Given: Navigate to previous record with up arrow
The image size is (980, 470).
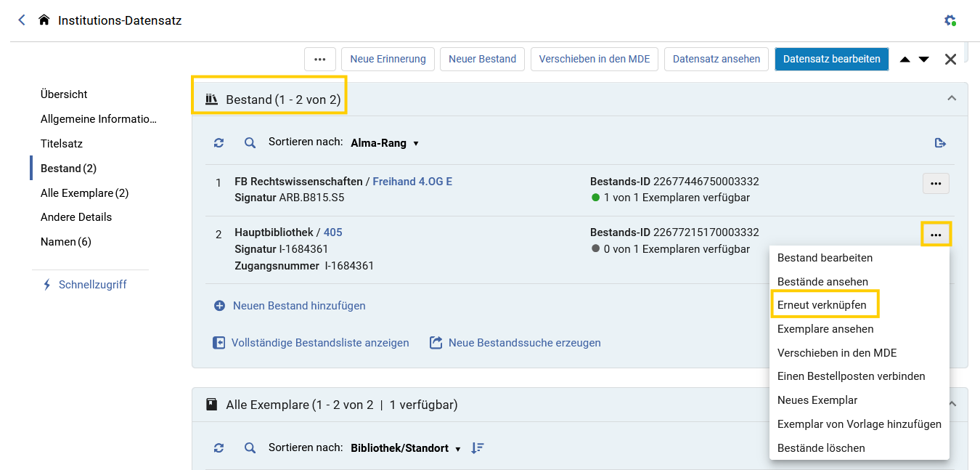Looking at the screenshot, I should pyautogui.click(x=905, y=60).
